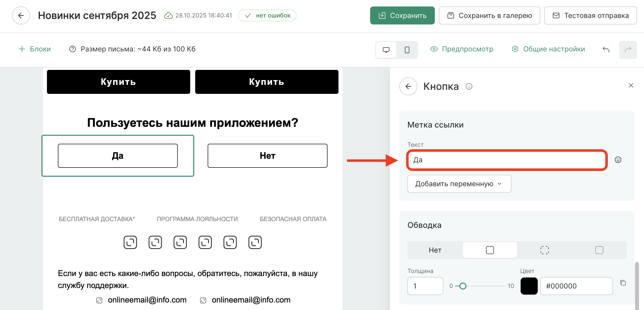The width and height of the screenshot is (644, 310).
Task: Copy the hex color code
Action: point(623,283)
